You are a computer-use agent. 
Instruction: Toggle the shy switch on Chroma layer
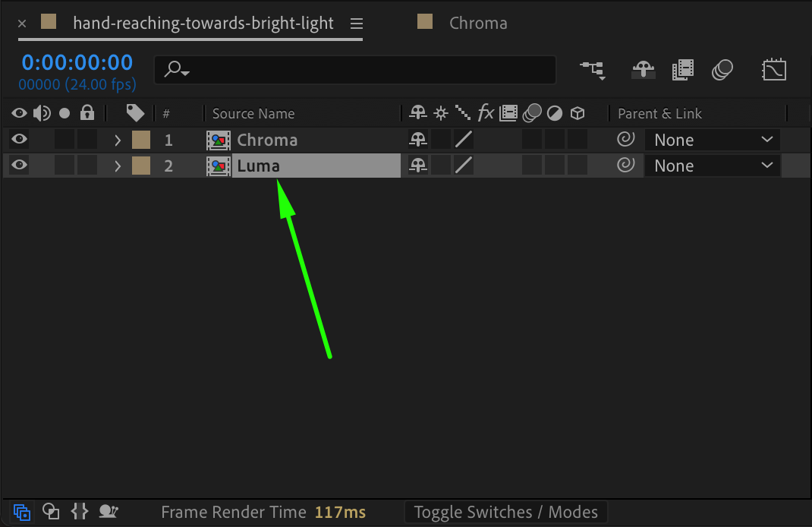tap(418, 140)
